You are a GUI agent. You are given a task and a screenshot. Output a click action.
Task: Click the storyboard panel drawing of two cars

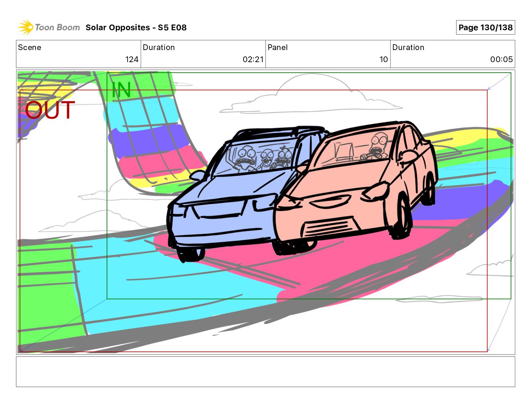point(265,212)
